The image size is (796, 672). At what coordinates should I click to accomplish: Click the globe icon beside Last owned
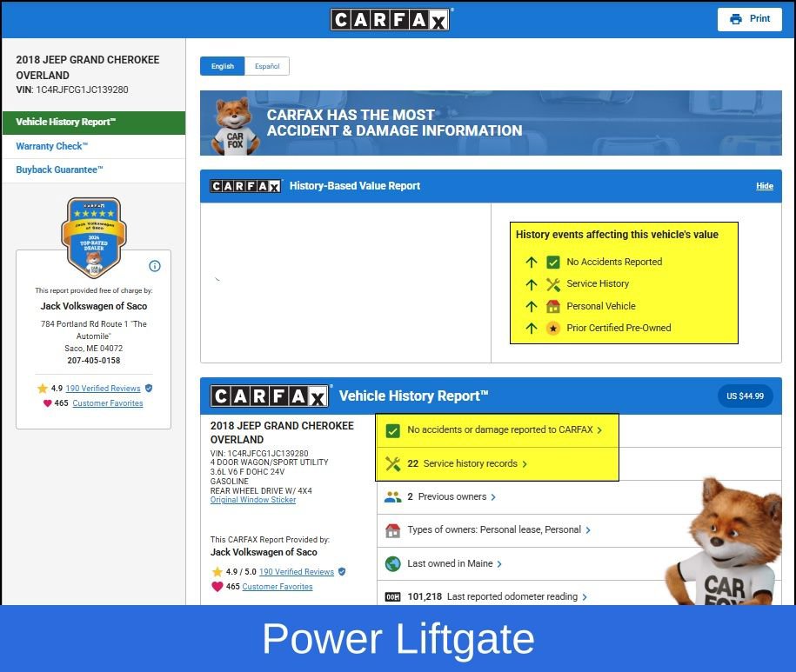tap(392, 563)
